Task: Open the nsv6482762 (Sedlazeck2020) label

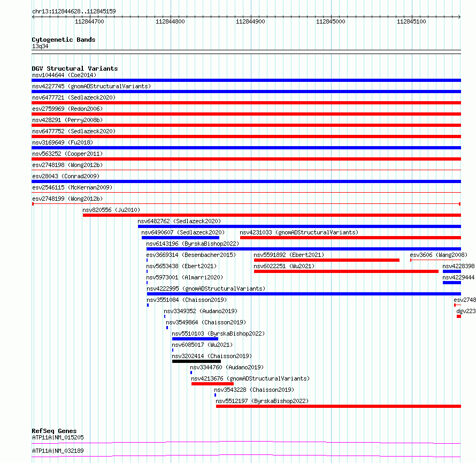Action: tap(179, 221)
